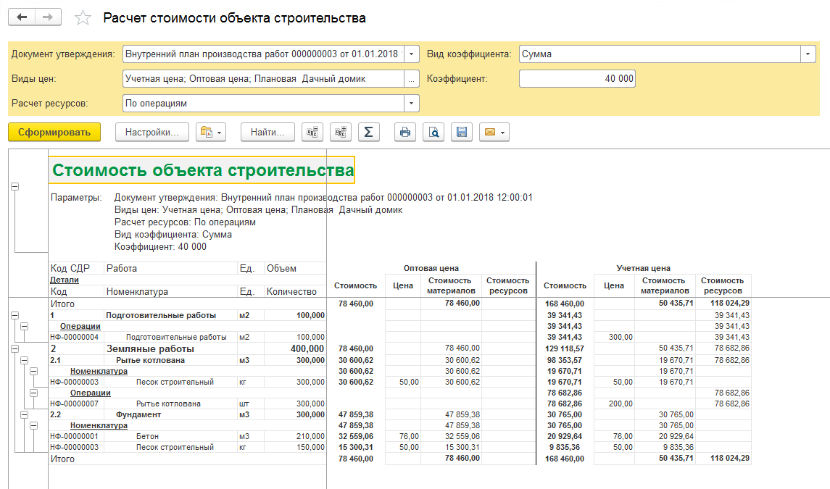Select code НФ-00000001 cell
This screenshot has width=830, height=489.
coord(75,436)
